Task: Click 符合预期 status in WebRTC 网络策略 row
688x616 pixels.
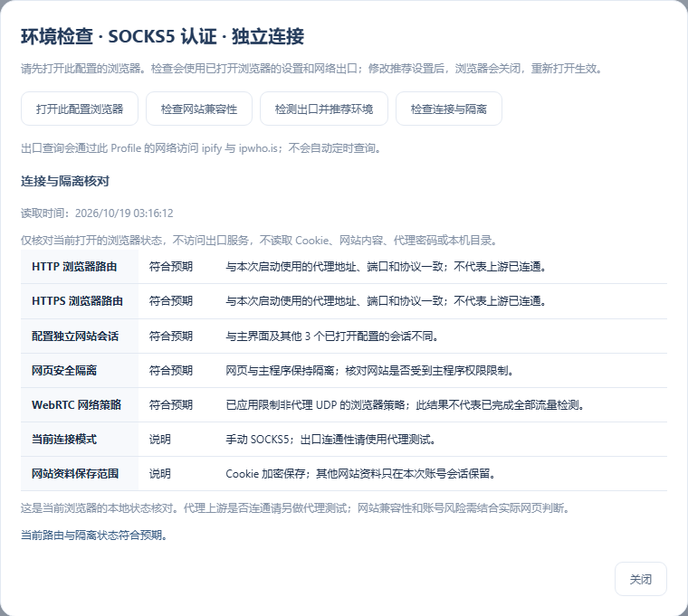Action: click(x=171, y=404)
